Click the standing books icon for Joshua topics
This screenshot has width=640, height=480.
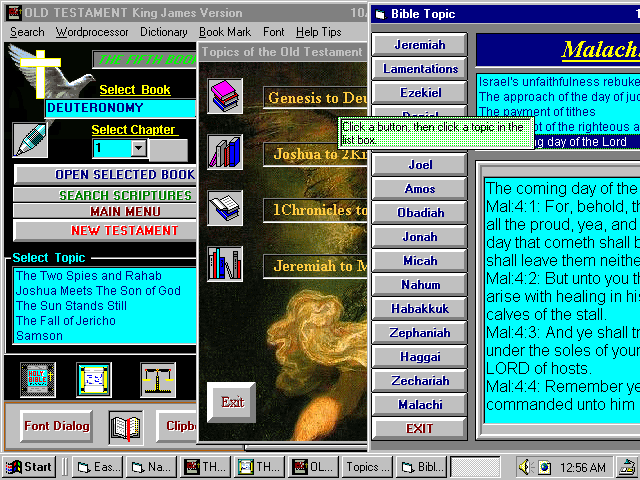point(224,152)
